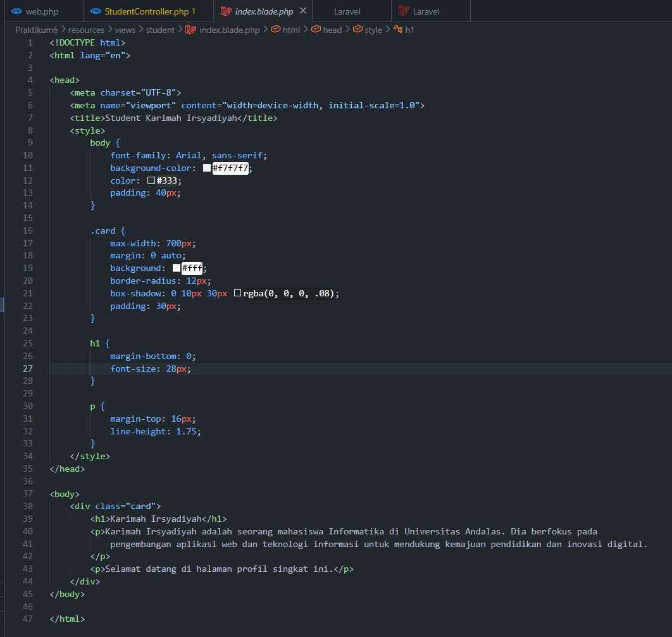The height and width of the screenshot is (637, 672).
Task: Click the red Laravel icon on last tab
Action: coord(403,11)
